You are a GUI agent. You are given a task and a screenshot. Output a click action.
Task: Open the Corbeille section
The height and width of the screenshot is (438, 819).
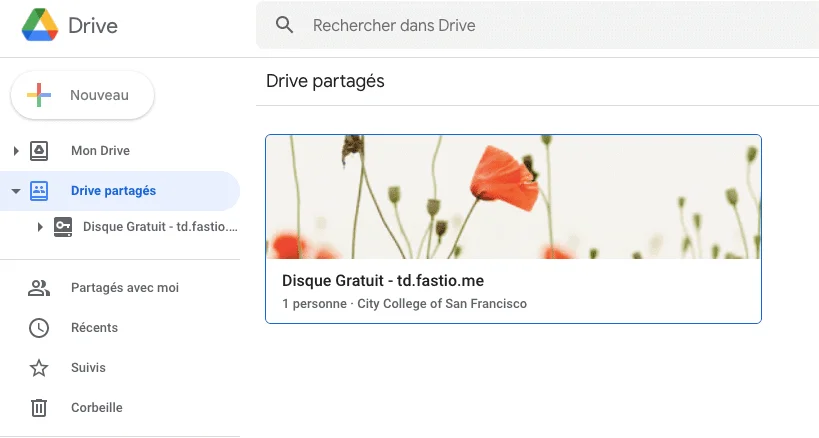coord(97,408)
